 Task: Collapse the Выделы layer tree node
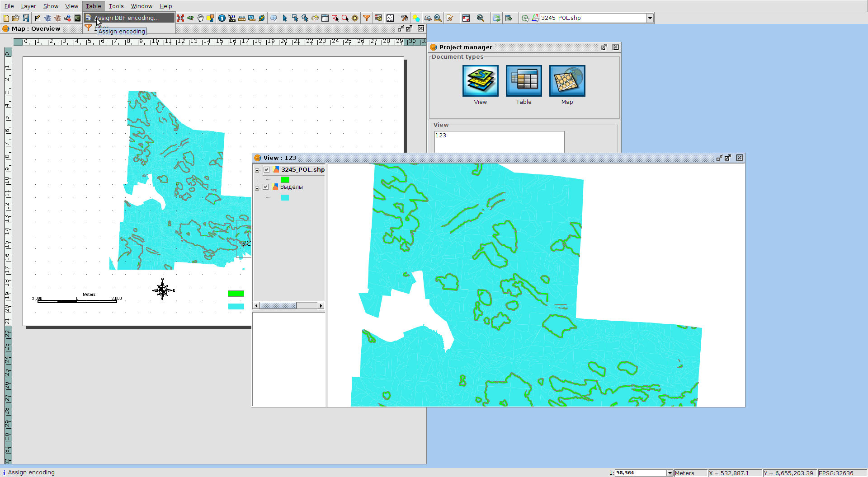click(x=257, y=188)
